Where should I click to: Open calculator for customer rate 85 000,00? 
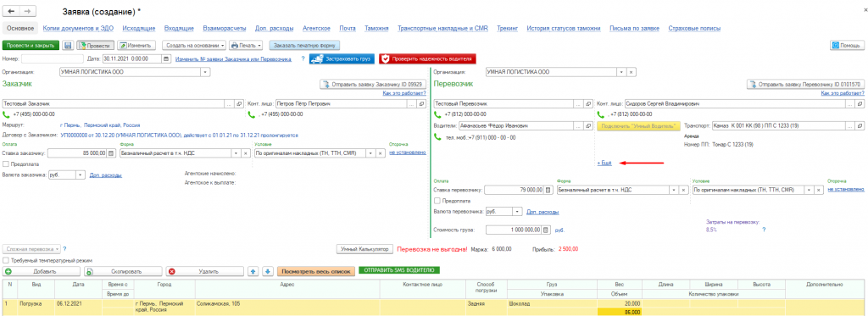point(111,153)
